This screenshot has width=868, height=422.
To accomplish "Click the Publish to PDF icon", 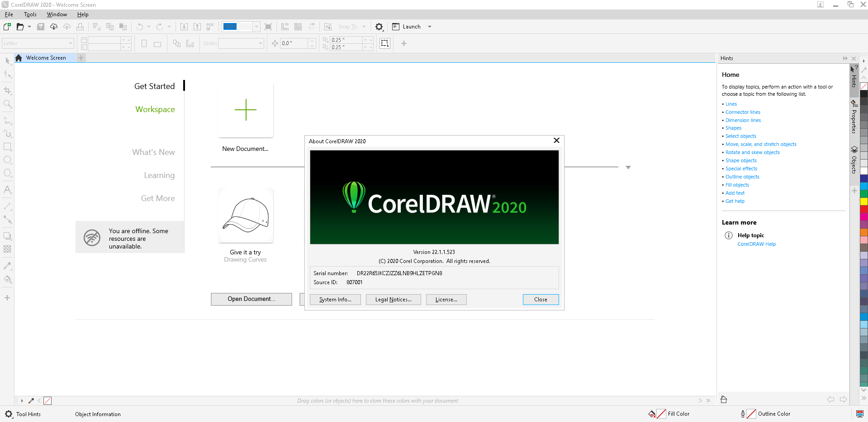I will [210, 27].
